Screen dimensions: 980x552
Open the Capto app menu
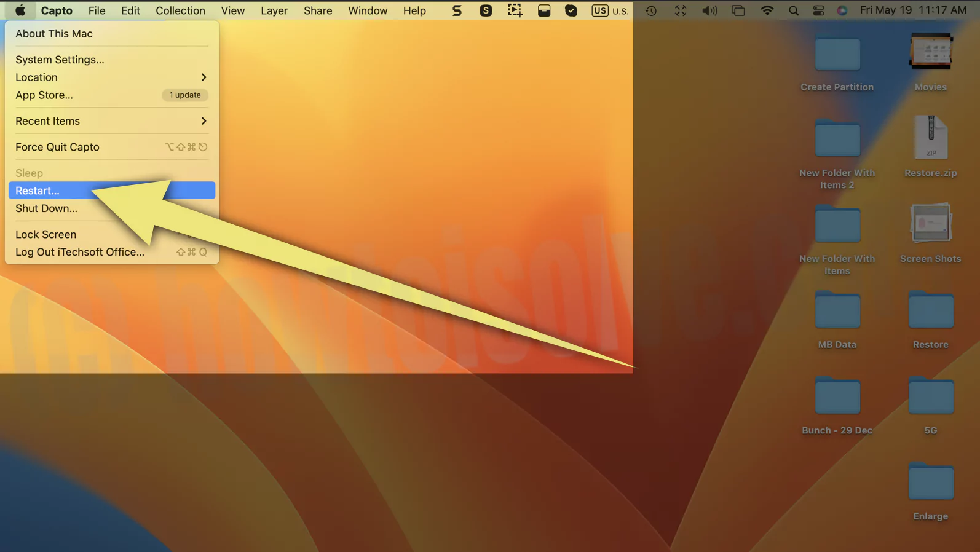tap(57, 10)
